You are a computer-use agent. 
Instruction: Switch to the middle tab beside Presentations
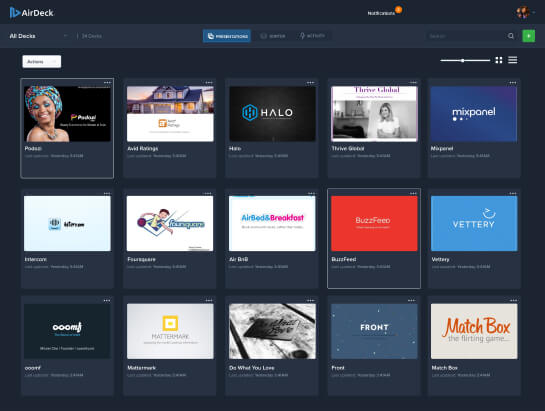(273, 36)
